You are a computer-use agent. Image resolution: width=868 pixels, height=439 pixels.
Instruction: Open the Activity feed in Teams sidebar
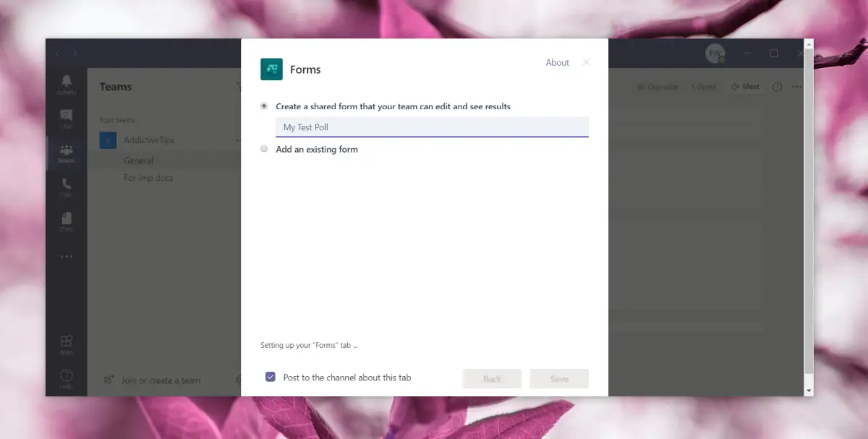[67, 85]
